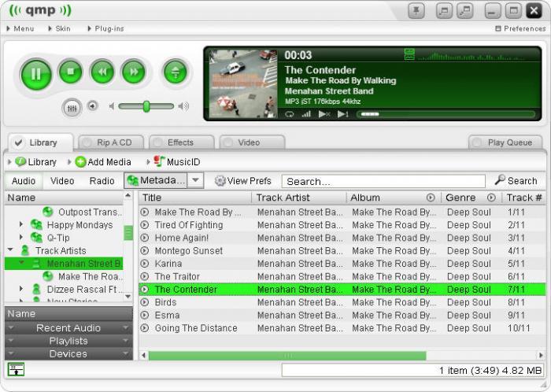Click the green eject/open file button

pos(175,72)
